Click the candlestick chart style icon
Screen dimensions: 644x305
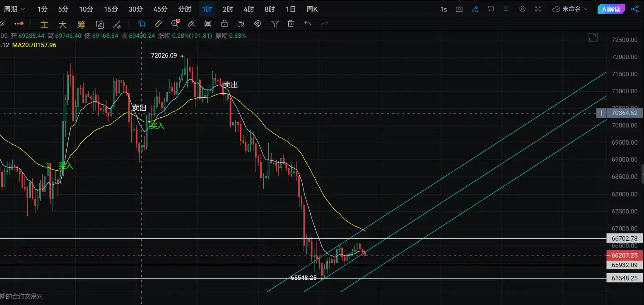[x=208, y=24]
